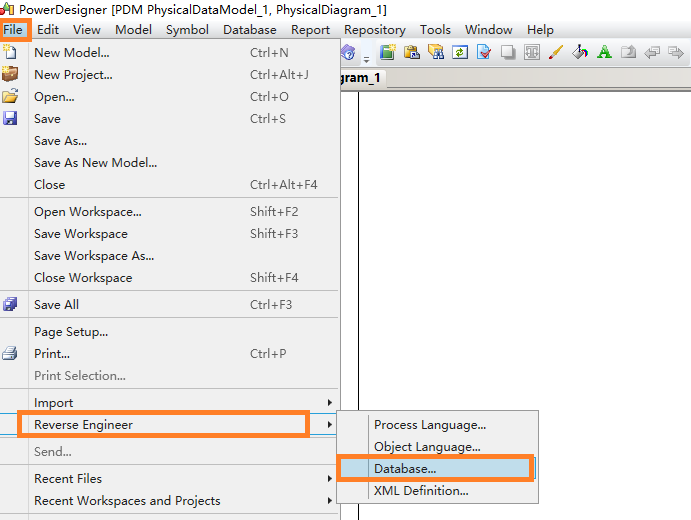Select Object Language... in submenu

click(x=437, y=447)
